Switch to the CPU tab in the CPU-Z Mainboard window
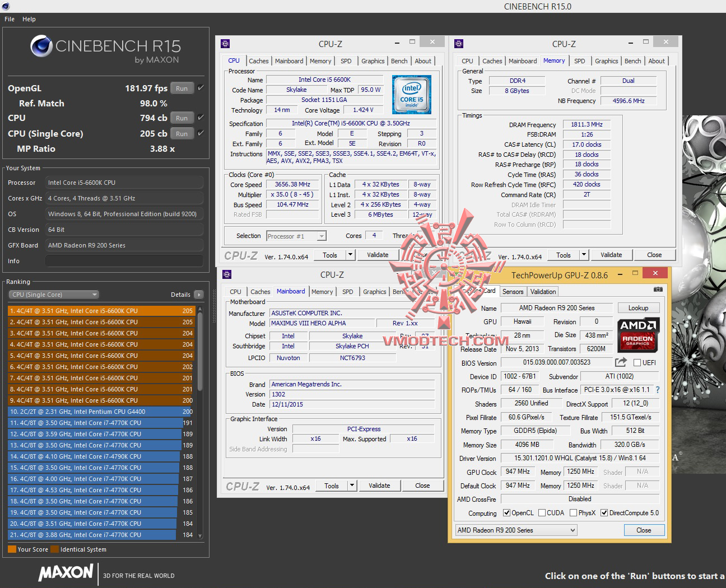Screen dimensions: 726x588 [236, 292]
